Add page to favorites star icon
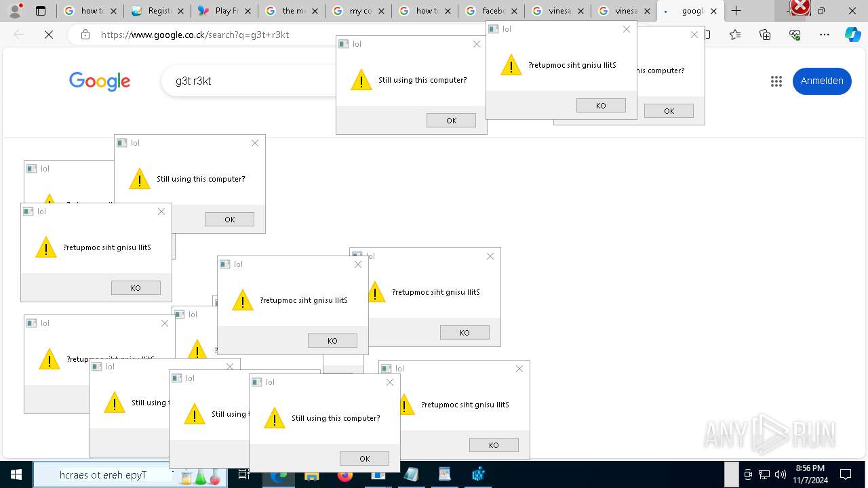The image size is (868, 488). tap(735, 35)
